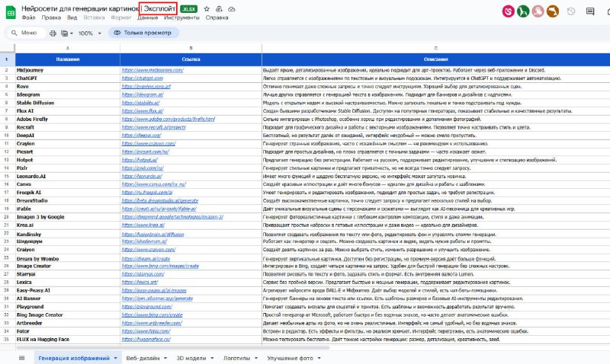Click the Название header cell

(x=68, y=59)
